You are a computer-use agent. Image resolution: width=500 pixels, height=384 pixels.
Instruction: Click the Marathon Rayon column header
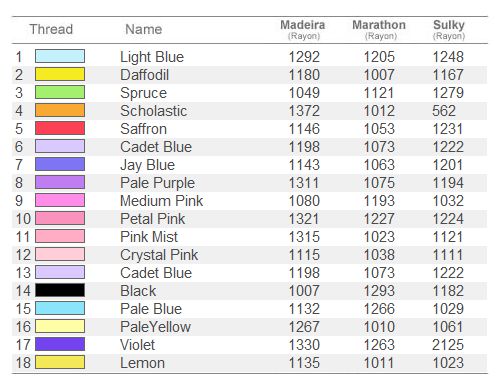(x=379, y=29)
